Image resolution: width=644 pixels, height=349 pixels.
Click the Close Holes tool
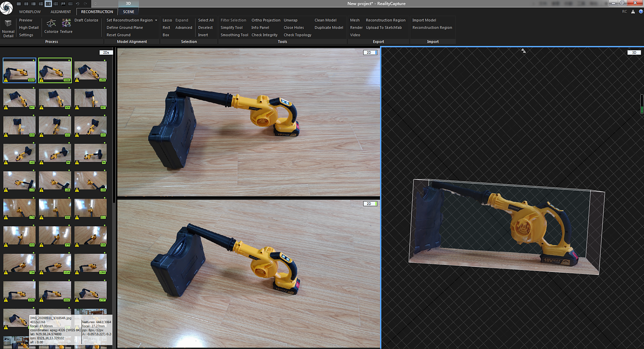click(x=293, y=28)
